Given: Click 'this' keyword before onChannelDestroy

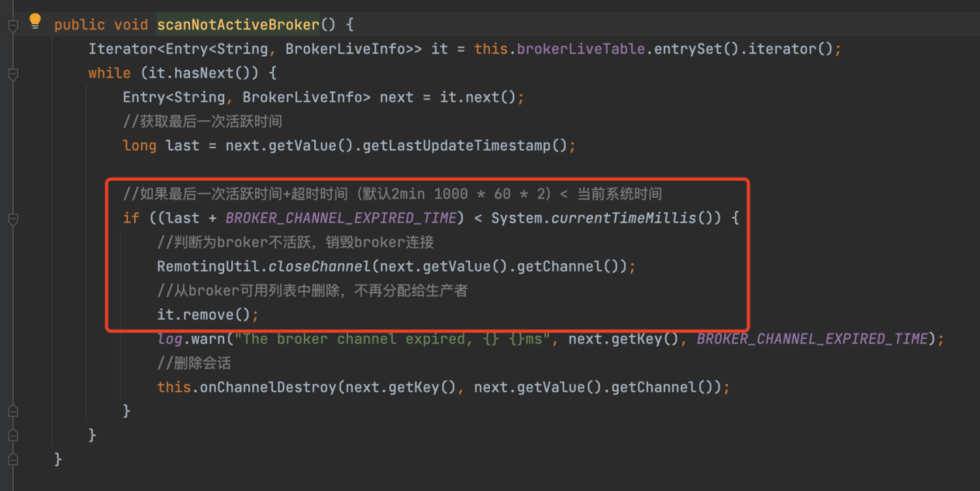Looking at the screenshot, I should pos(174,387).
